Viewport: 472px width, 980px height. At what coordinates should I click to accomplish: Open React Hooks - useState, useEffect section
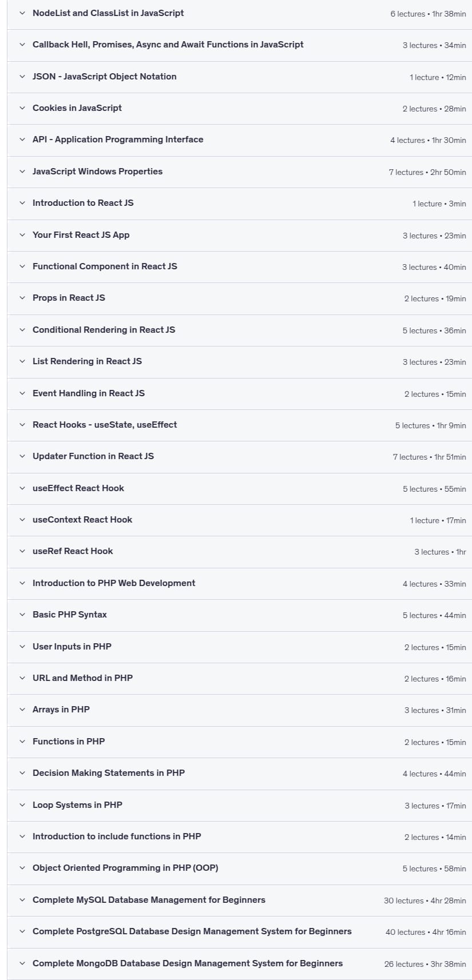pos(239,425)
